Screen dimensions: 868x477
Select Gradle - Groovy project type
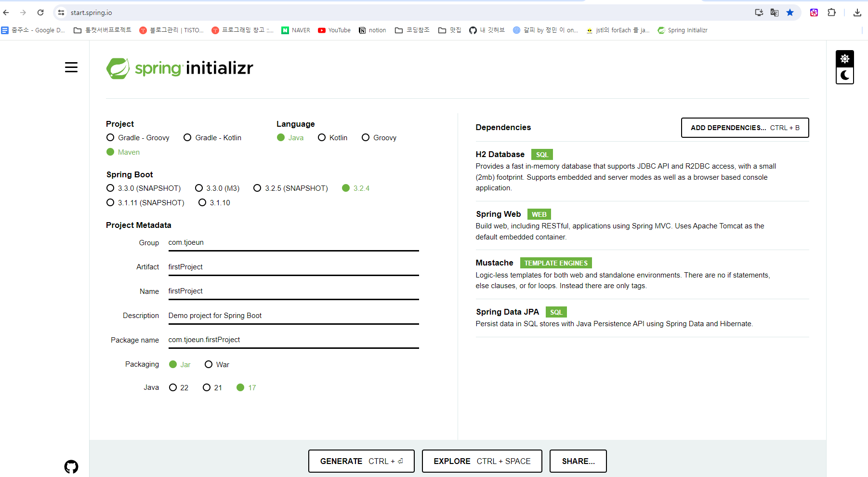pos(138,138)
